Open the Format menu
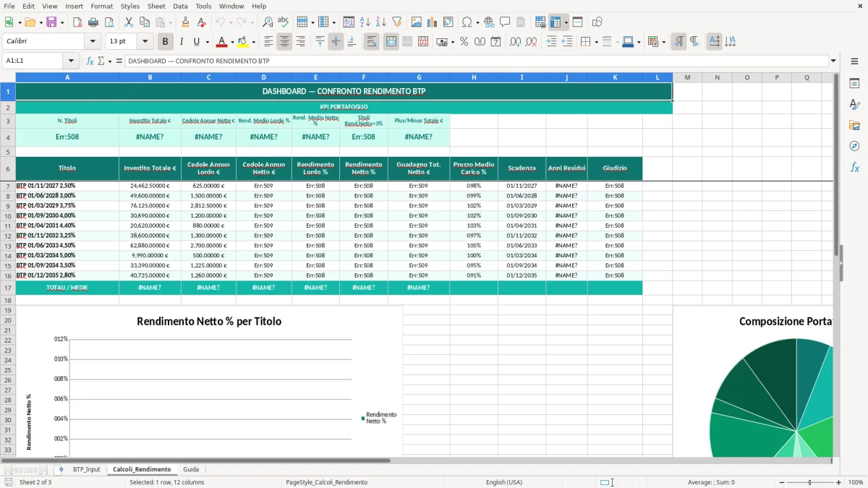Viewport: 868px width, 488px height. coord(102,6)
